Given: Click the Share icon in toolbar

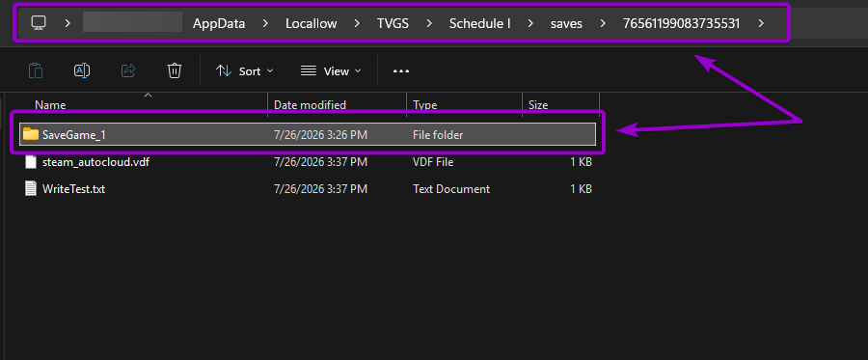Looking at the screenshot, I should tap(128, 70).
